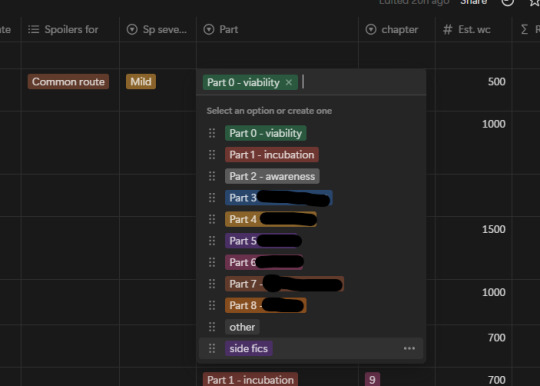Screen dimensions: 540x386
Task: Open the Part column header
Action: (x=278, y=30)
